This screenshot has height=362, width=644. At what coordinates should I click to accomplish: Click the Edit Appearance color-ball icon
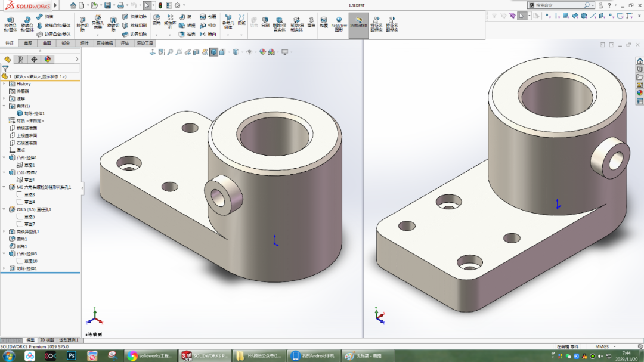click(x=262, y=52)
